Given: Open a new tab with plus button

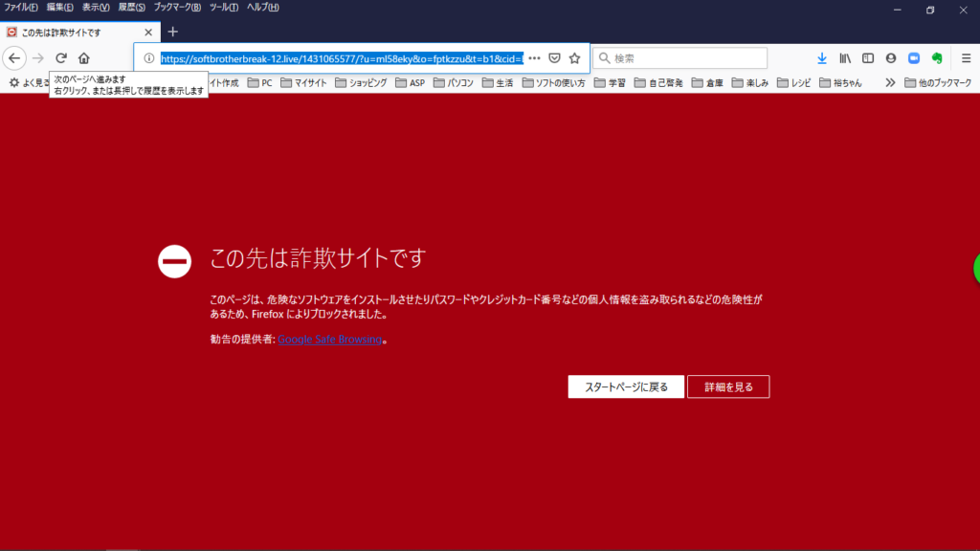Looking at the screenshot, I should [173, 32].
